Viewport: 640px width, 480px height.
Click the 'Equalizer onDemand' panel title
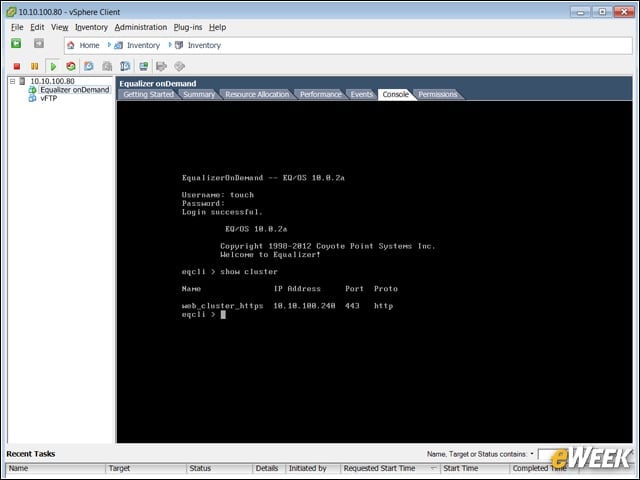click(158, 84)
